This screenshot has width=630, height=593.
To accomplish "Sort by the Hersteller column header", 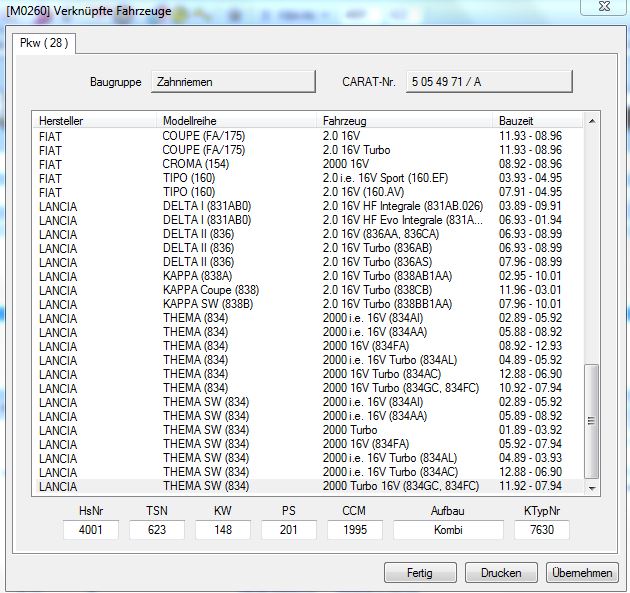I will click(94, 121).
